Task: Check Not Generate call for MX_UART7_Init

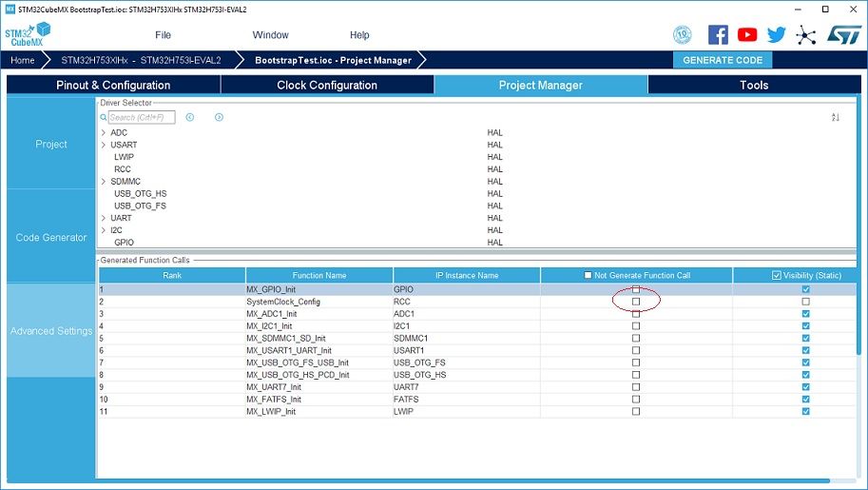Action: 636,387
